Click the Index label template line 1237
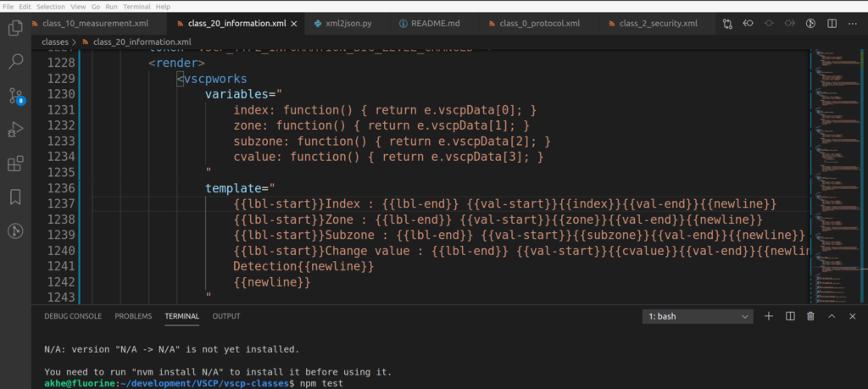Image resolution: width=868 pixels, height=389 pixels. (x=505, y=204)
